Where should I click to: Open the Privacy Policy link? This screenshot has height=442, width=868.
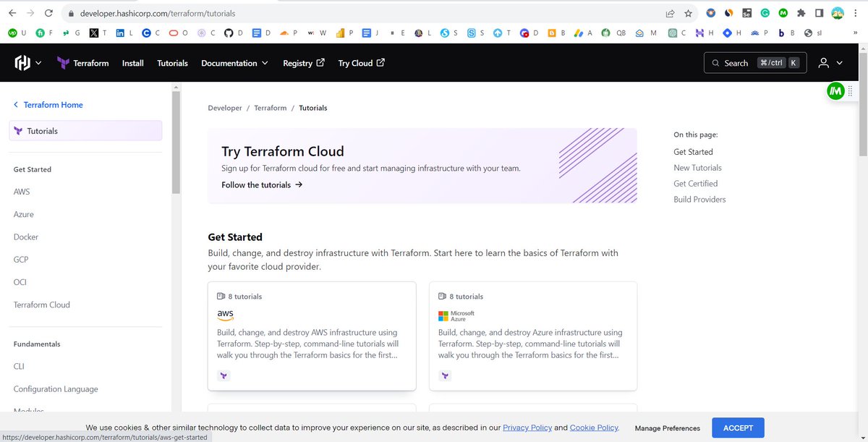(527, 428)
